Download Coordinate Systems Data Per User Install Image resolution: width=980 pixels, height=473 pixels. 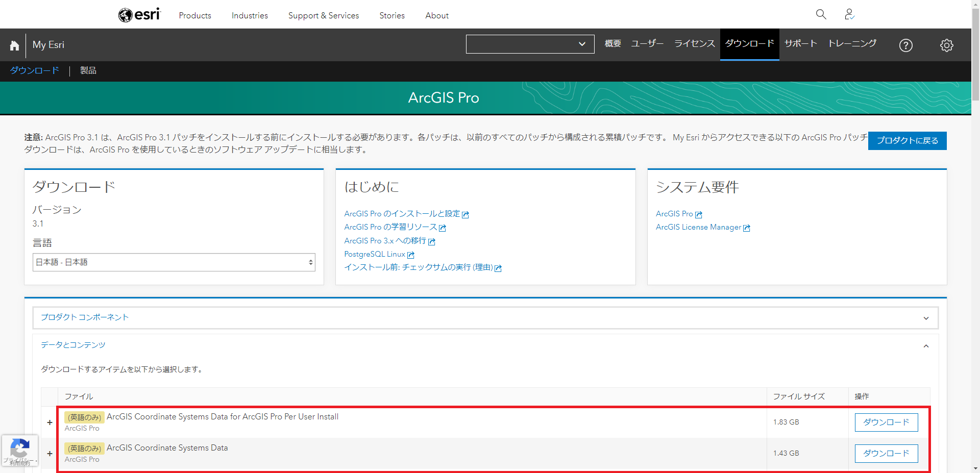click(886, 422)
